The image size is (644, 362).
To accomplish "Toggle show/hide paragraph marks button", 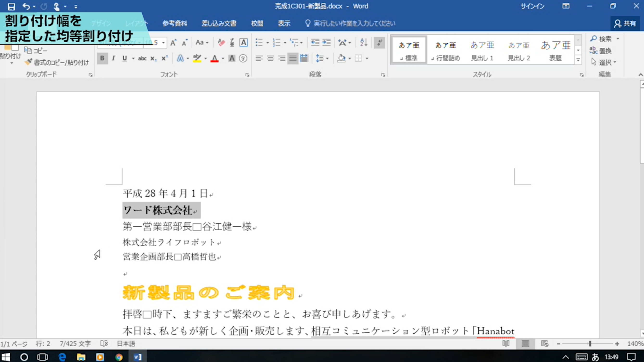I will 379,43.
